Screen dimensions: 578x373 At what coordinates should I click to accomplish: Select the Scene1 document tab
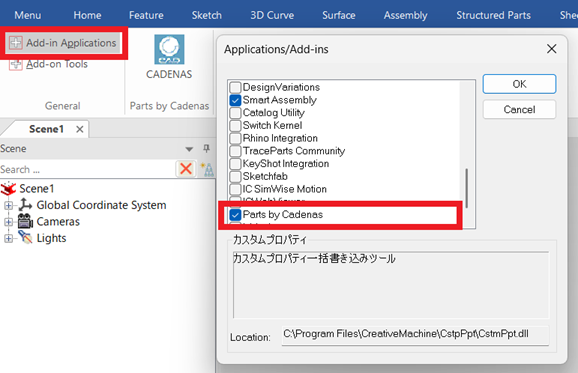[46, 129]
